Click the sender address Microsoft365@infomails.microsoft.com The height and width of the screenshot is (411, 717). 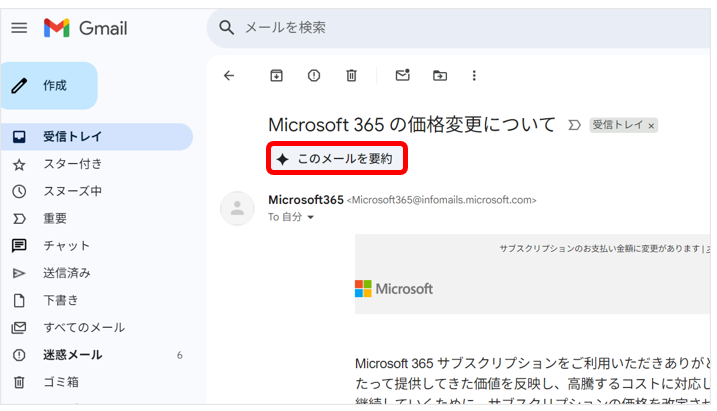(441, 200)
